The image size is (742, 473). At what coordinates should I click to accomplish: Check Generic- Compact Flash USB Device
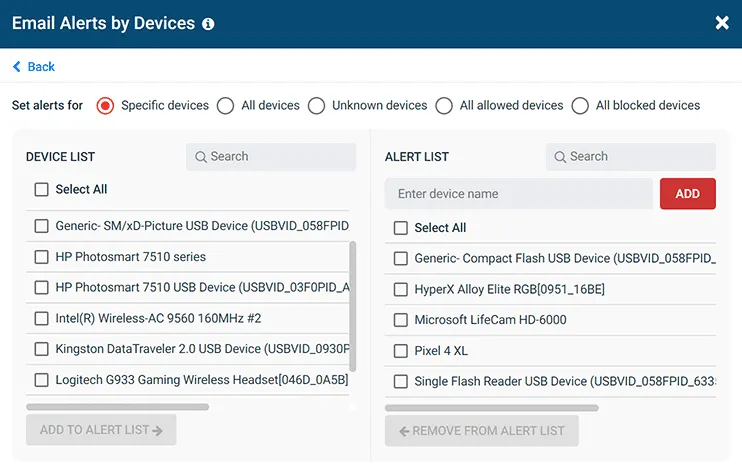(401, 258)
